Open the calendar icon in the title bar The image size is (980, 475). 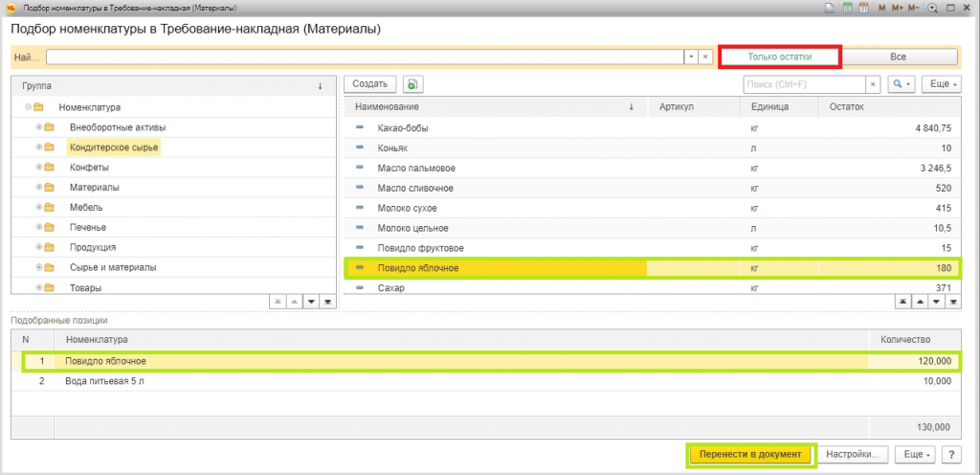tap(864, 8)
